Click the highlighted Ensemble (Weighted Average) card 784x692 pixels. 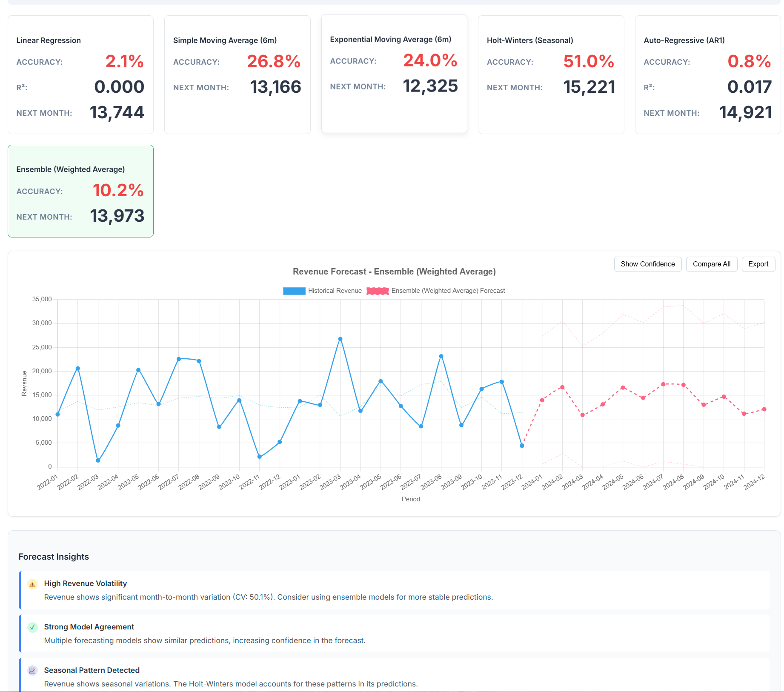tap(80, 191)
